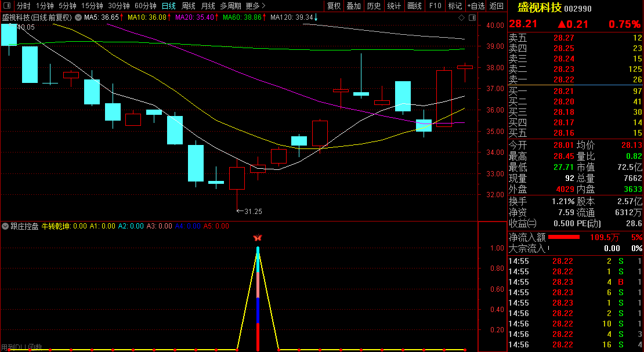The image size is (644, 352).
Task: Open dropdown beside 盛视科技(日线.前复权)
Action: pyautogui.click(x=78, y=17)
